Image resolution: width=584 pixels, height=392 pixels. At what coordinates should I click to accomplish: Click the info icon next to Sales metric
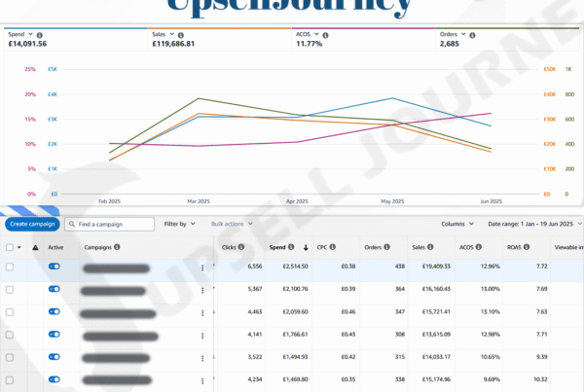[x=181, y=35]
